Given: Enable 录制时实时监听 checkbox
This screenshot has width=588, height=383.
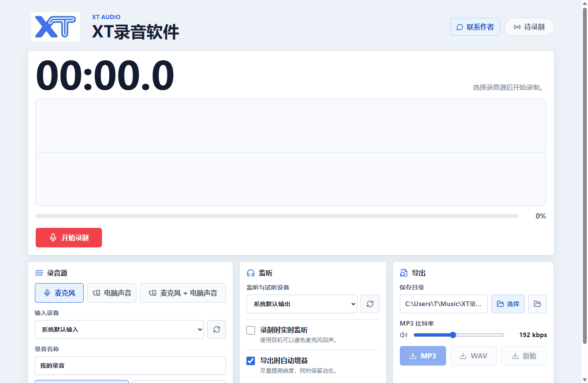Looking at the screenshot, I should point(251,330).
